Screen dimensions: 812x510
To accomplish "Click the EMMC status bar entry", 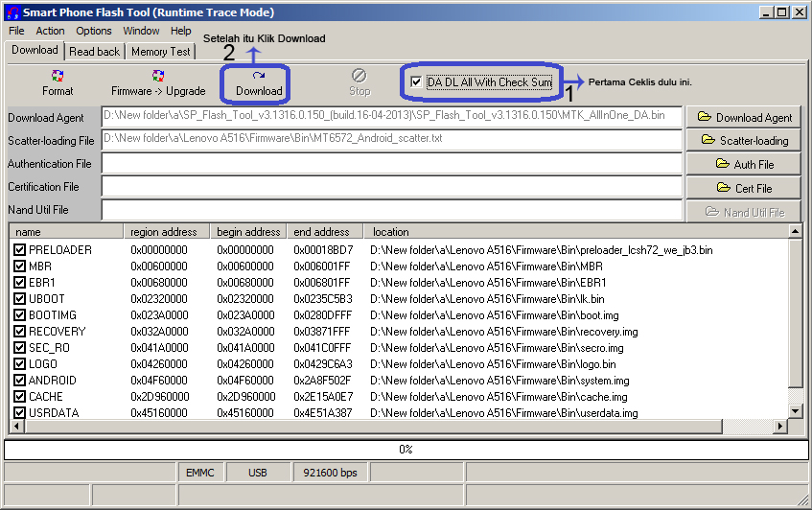I will coord(200,473).
